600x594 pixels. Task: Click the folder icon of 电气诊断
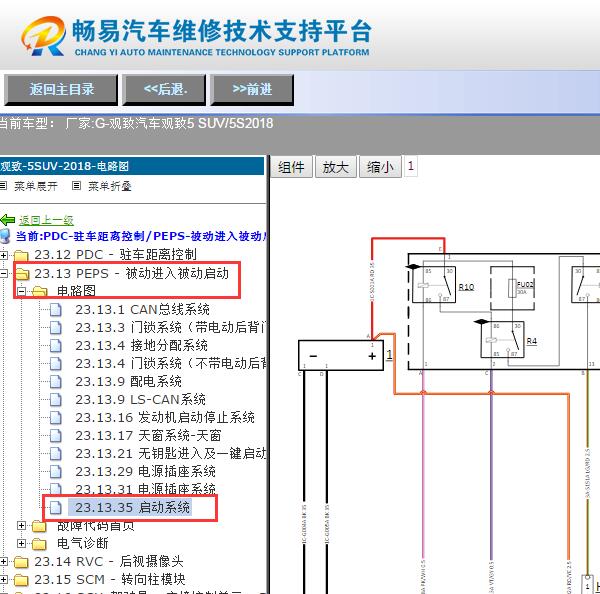point(39,544)
